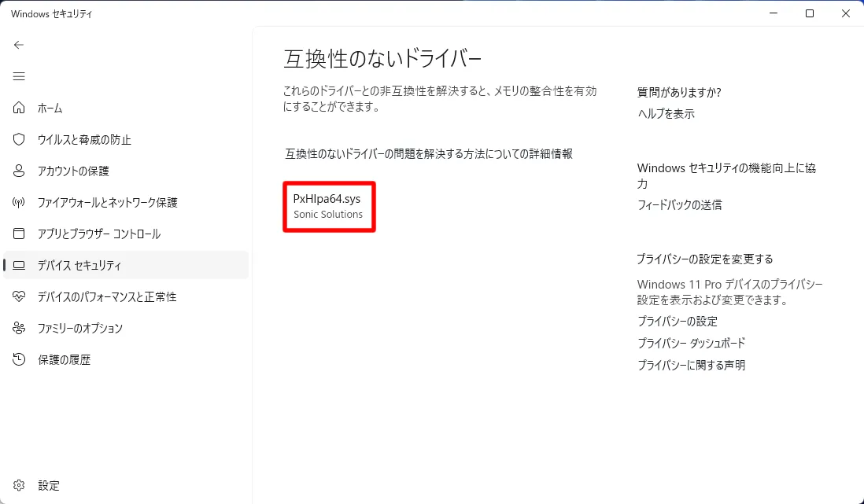This screenshot has height=504, width=864.
Task: Click the フィードバックの送信 link
Action: [679, 205]
